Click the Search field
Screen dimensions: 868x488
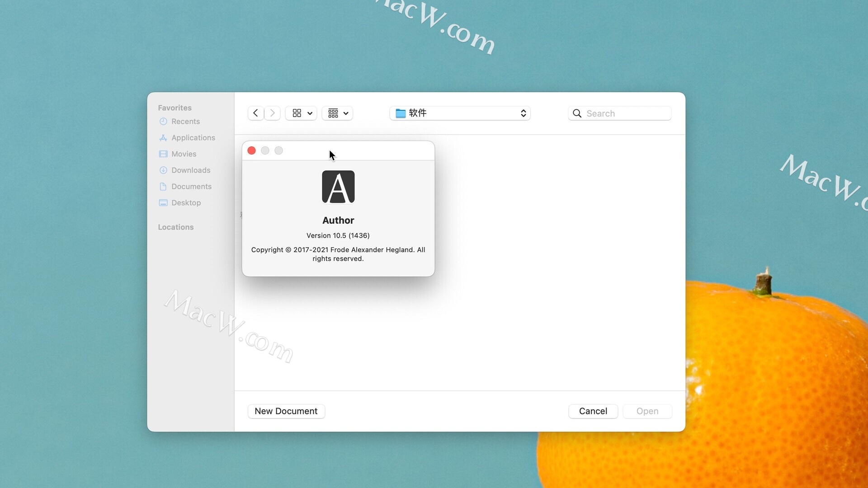coord(620,113)
